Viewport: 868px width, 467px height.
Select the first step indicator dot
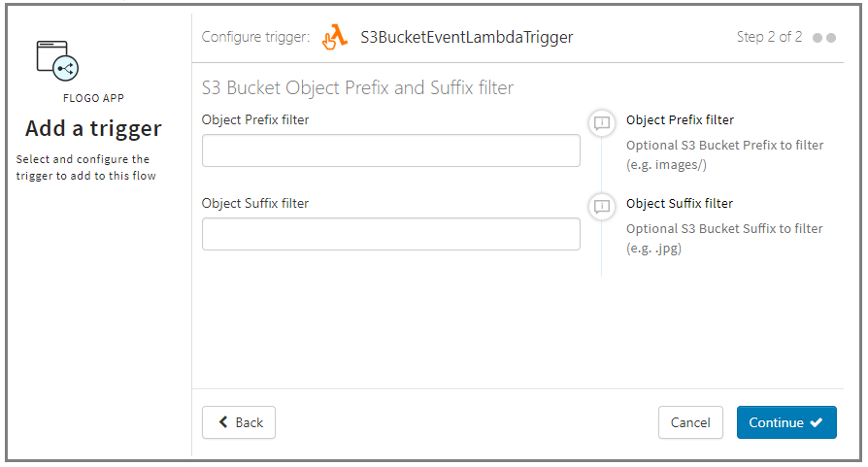pos(818,38)
